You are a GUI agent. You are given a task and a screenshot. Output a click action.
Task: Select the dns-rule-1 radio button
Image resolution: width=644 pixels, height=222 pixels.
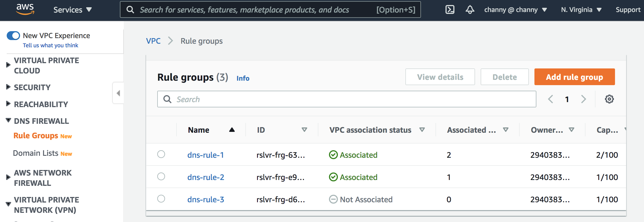pos(161,154)
